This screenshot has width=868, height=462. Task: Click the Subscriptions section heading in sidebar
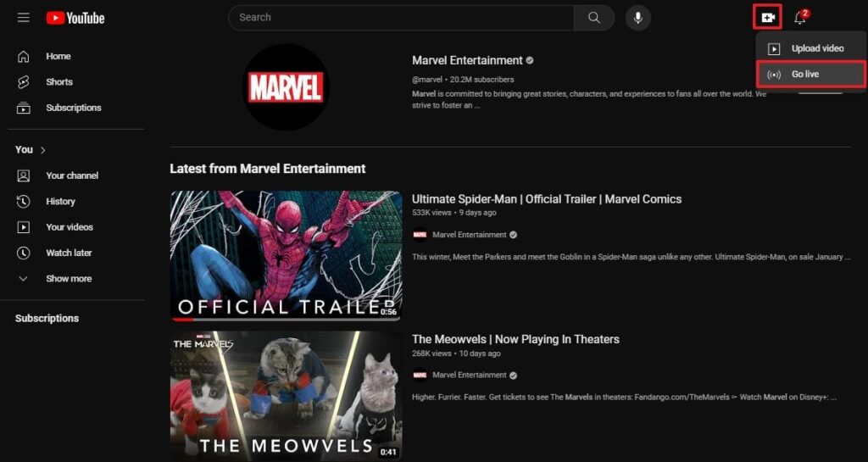[47, 319]
